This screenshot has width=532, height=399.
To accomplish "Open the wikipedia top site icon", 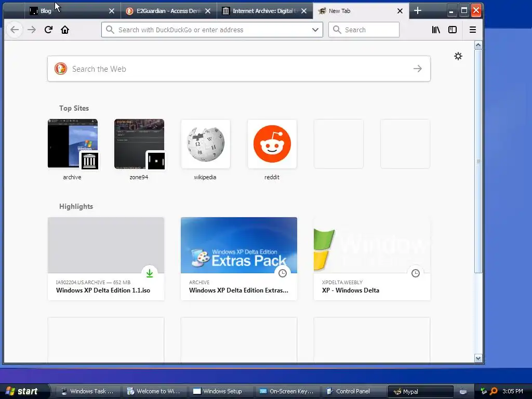I will point(206,144).
